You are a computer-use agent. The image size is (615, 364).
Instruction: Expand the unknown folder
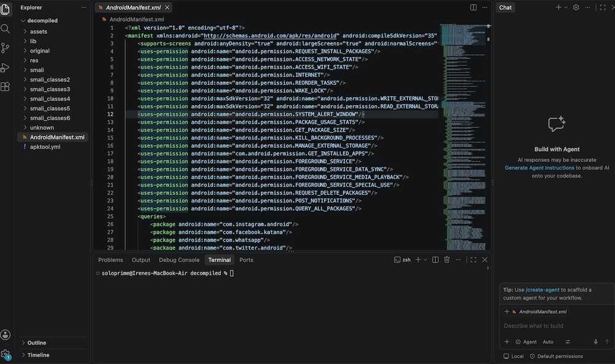pos(42,127)
